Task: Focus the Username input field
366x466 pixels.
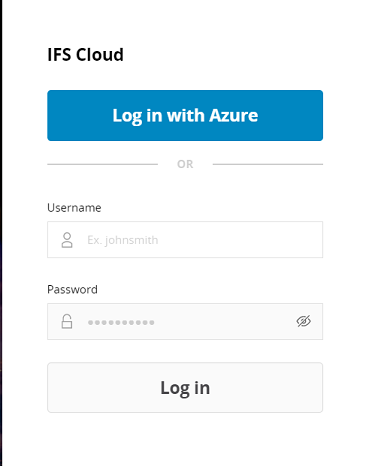Action: (x=185, y=239)
